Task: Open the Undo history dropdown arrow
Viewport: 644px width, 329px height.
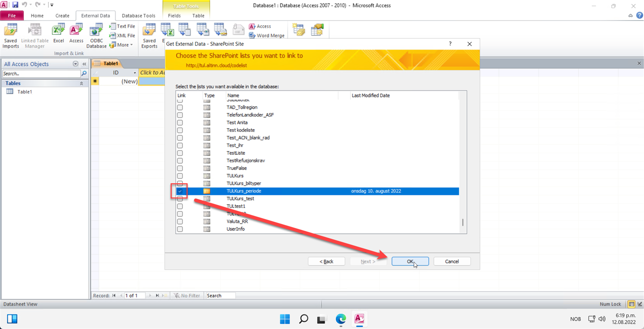Action: (31, 5)
